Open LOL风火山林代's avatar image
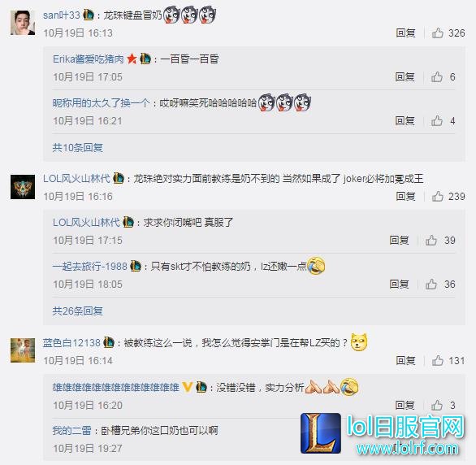Image resolution: width=476 pixels, height=465 pixels. coord(23,187)
